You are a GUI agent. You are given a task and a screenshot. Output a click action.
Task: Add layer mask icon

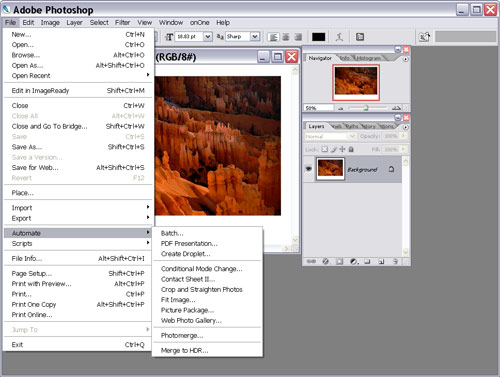[340, 262]
